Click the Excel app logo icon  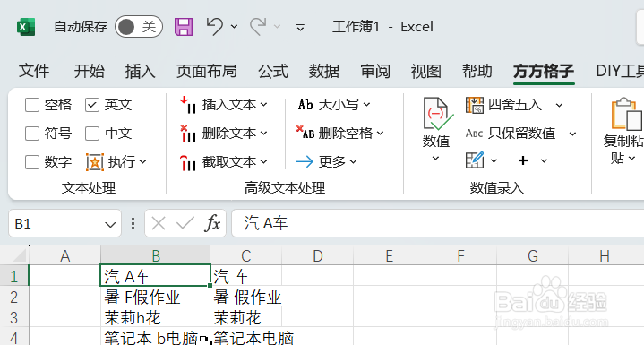pyautogui.click(x=25, y=27)
